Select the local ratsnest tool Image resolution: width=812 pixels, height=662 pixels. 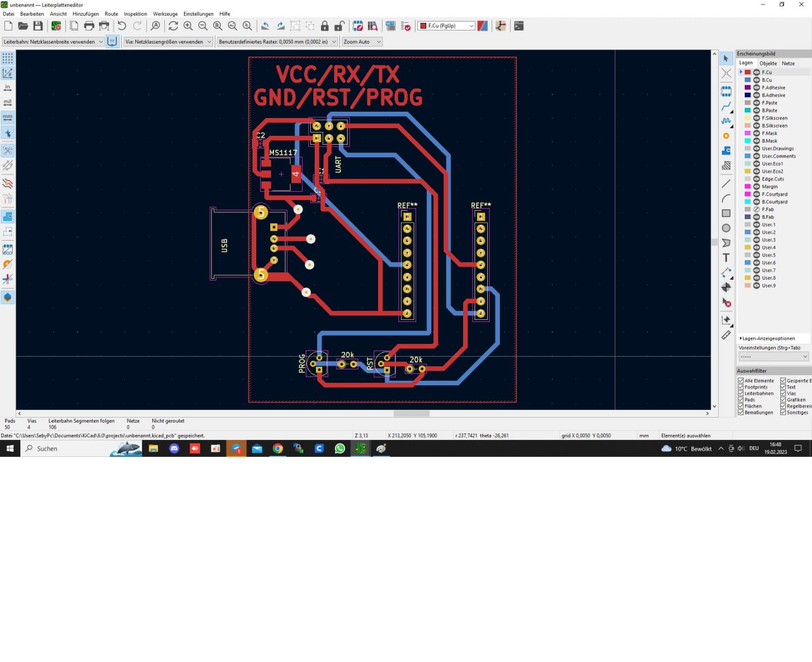[726, 74]
